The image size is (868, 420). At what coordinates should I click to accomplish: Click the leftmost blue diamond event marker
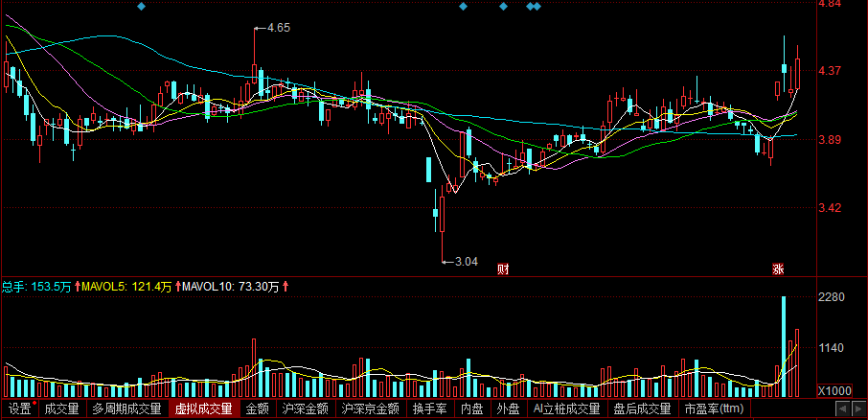(141, 7)
